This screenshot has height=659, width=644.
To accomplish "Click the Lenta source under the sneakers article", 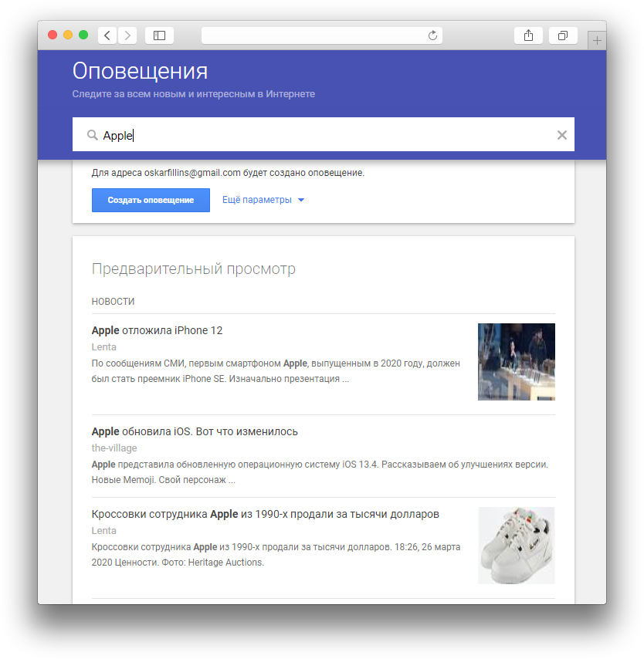I will click(104, 531).
